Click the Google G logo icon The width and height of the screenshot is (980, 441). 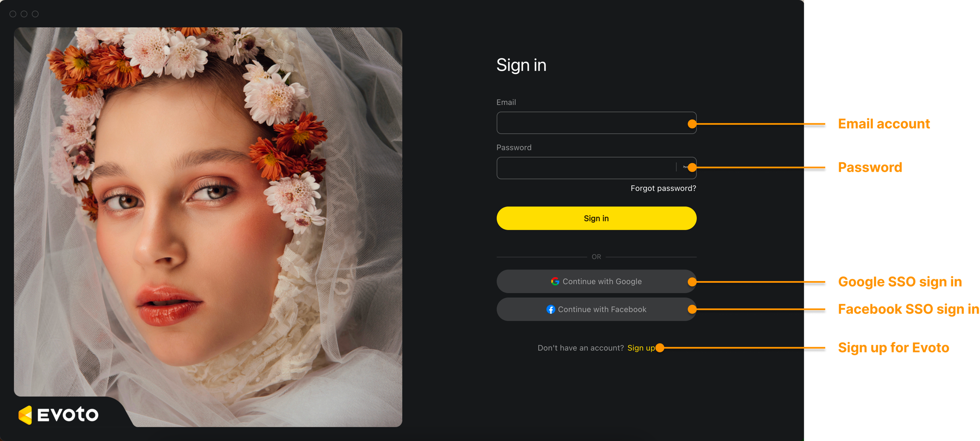[x=555, y=282]
